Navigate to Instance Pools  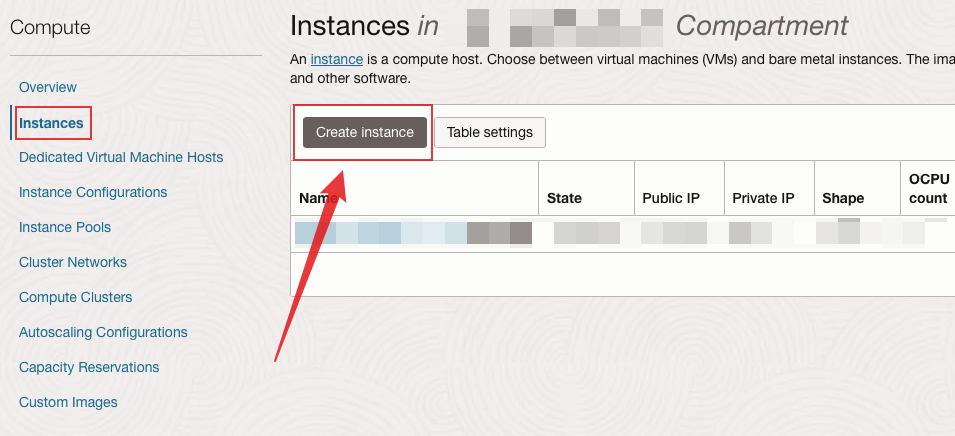coord(65,227)
